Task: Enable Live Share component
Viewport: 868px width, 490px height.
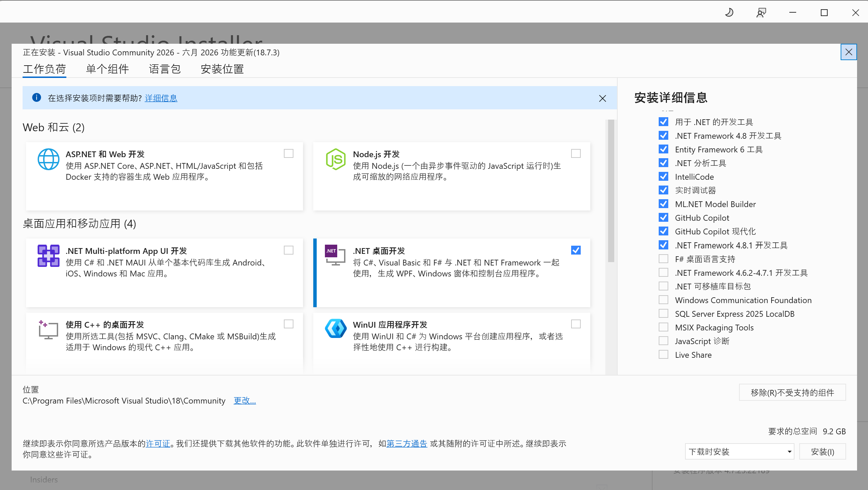Action: point(663,355)
